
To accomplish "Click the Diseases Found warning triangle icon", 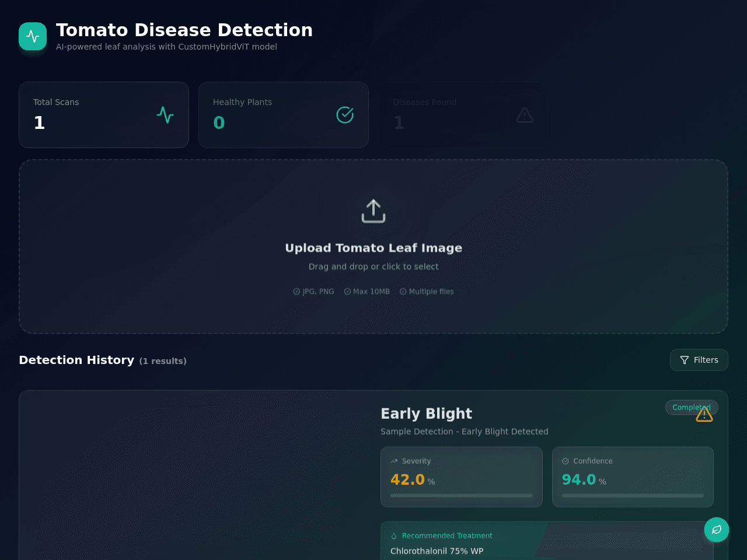I will [525, 115].
